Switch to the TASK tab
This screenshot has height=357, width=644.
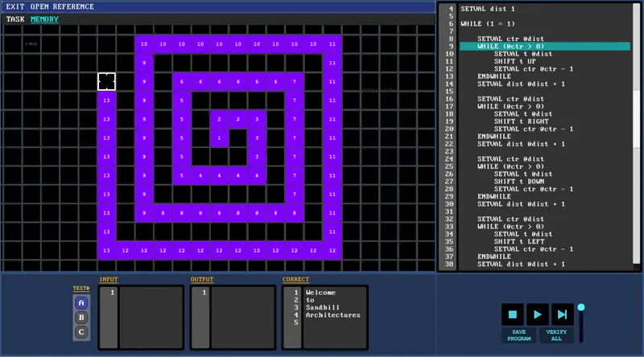(x=15, y=19)
